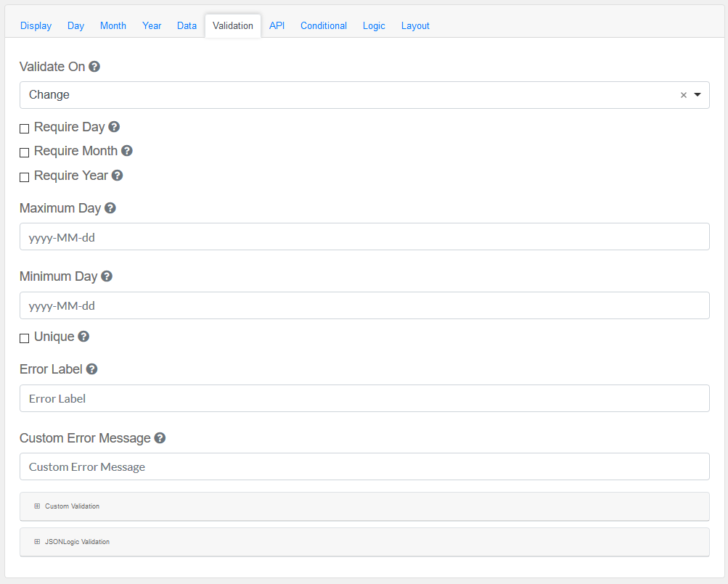Click help icon next to Minimum Day
728x584 pixels.
pos(107,276)
